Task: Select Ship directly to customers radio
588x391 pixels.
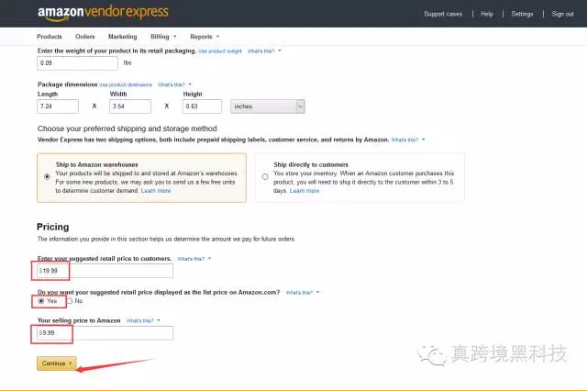Action: (x=265, y=176)
